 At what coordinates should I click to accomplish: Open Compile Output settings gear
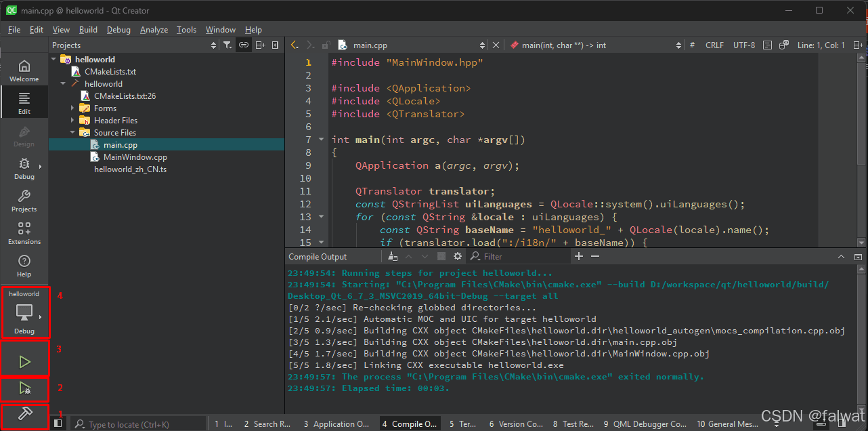tap(458, 257)
